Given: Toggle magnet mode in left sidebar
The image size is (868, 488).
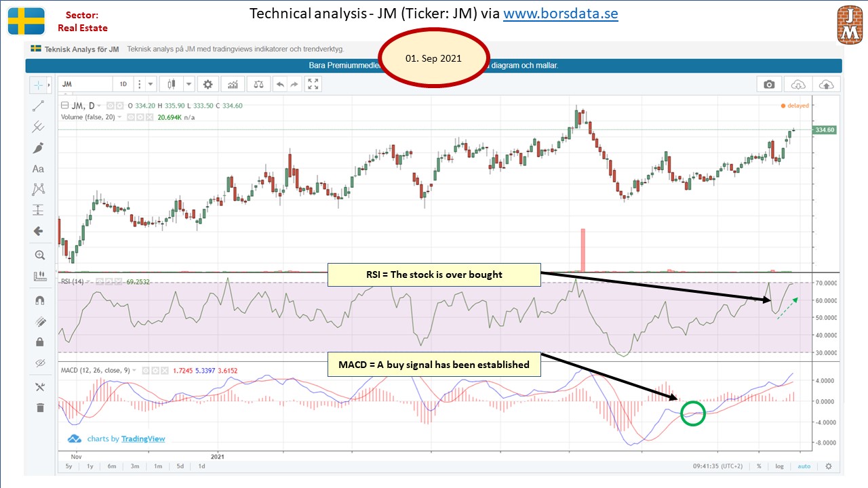Looking at the screenshot, I should pyautogui.click(x=39, y=300).
